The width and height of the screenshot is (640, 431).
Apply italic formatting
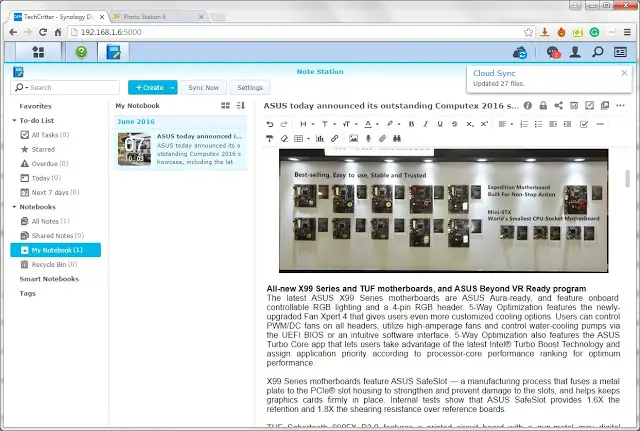[426, 124]
